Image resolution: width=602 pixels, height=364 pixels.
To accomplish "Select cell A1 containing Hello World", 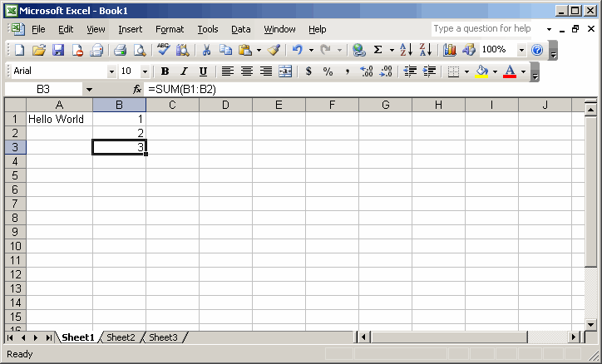I will coord(60,119).
